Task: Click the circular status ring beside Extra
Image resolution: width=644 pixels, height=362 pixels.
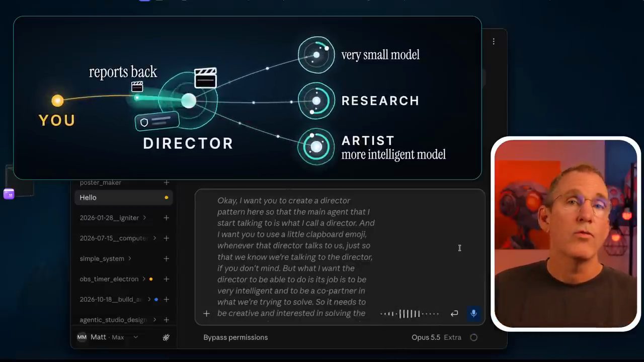Action: (473, 337)
